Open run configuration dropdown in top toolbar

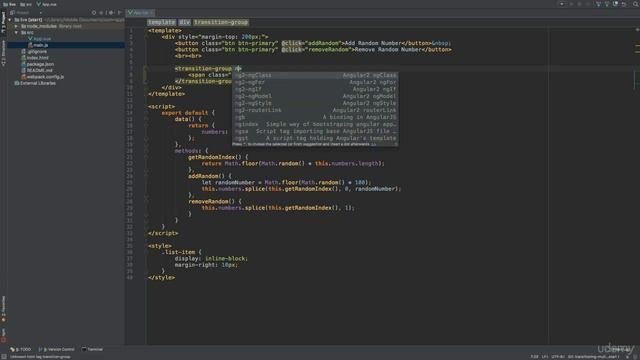562,4
